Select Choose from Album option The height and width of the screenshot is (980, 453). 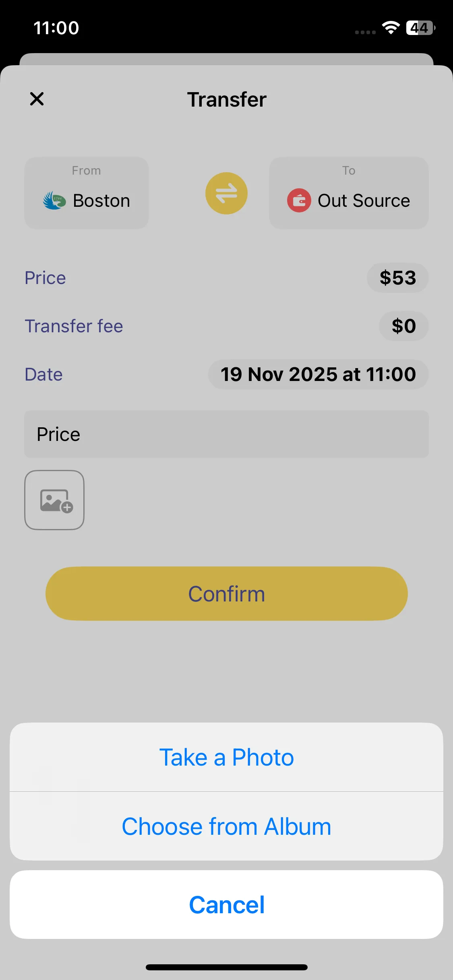click(226, 827)
